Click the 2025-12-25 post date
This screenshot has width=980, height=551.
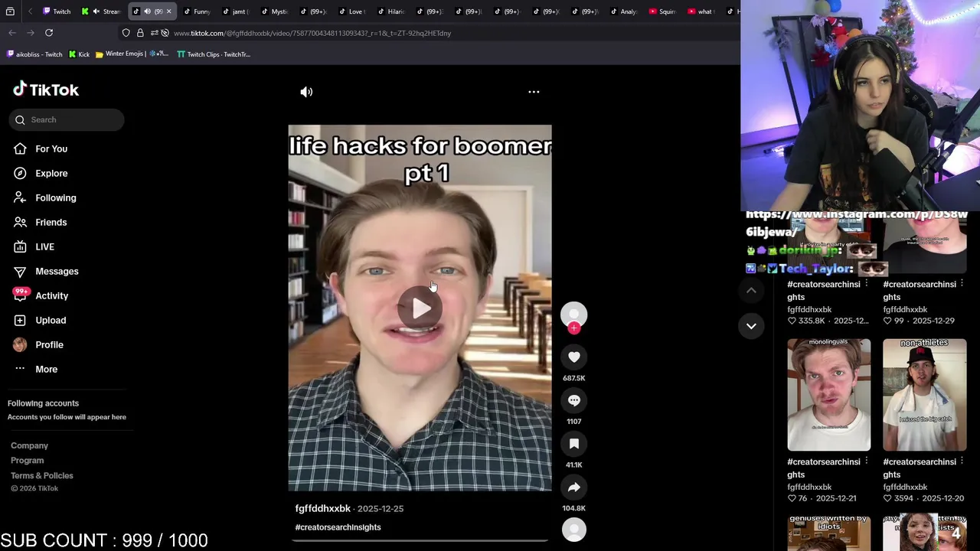[381, 508]
